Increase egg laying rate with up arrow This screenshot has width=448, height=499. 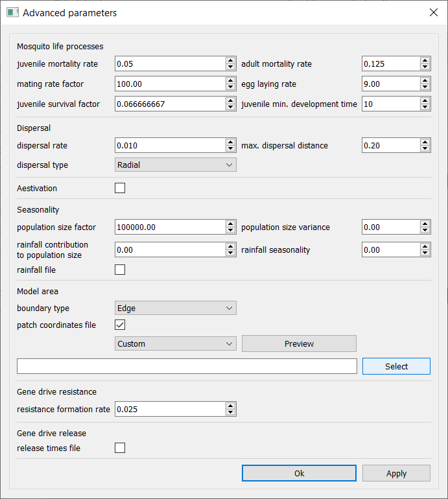click(x=425, y=80)
